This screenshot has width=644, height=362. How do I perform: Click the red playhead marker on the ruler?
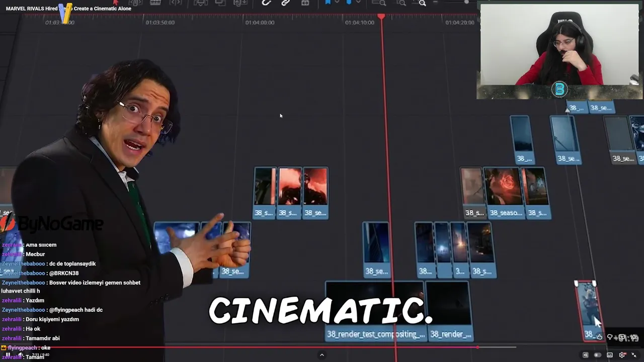(381, 17)
